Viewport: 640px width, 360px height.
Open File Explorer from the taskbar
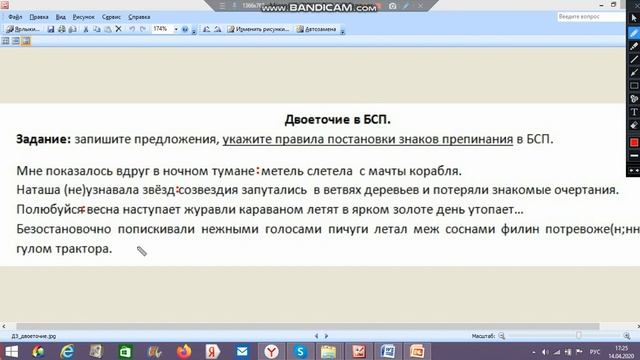pyautogui.click(x=329, y=351)
